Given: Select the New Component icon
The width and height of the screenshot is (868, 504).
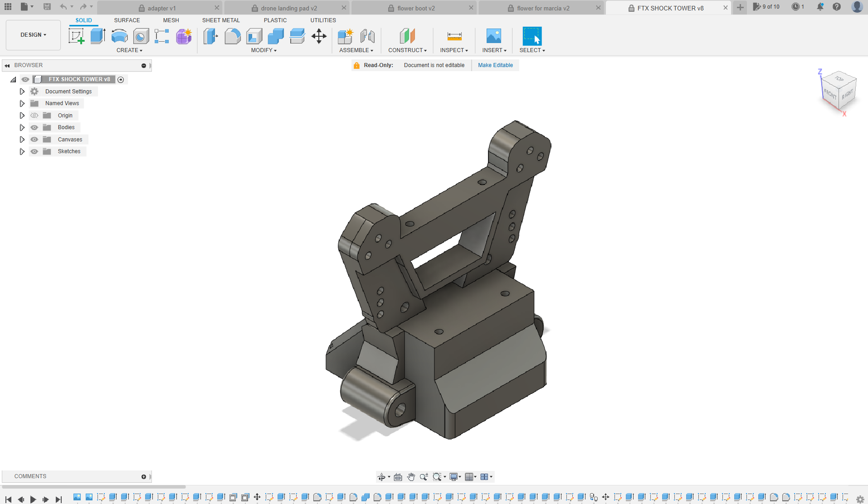Looking at the screenshot, I should point(346,36).
